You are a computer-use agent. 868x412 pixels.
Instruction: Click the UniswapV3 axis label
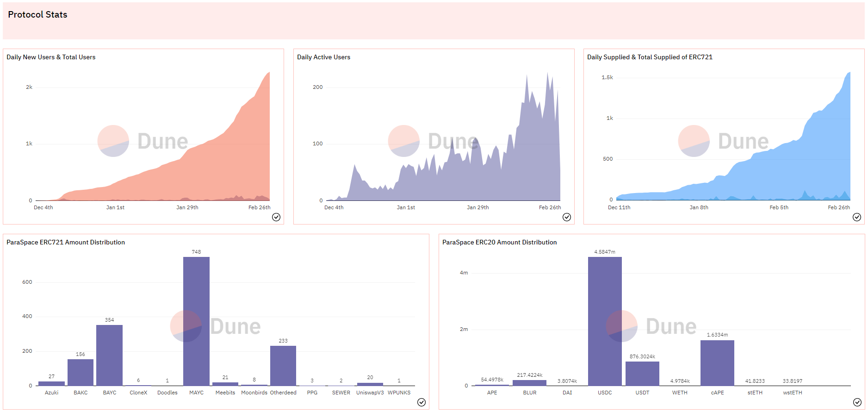tap(370, 393)
